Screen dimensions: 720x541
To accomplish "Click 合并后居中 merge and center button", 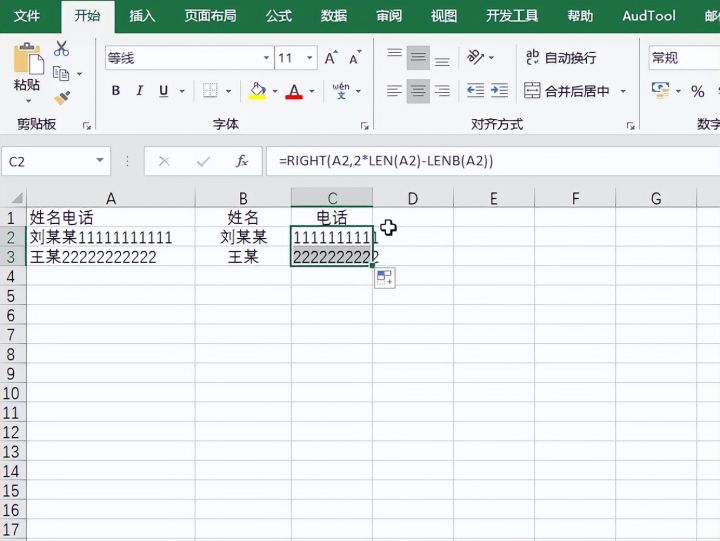I will (566, 91).
